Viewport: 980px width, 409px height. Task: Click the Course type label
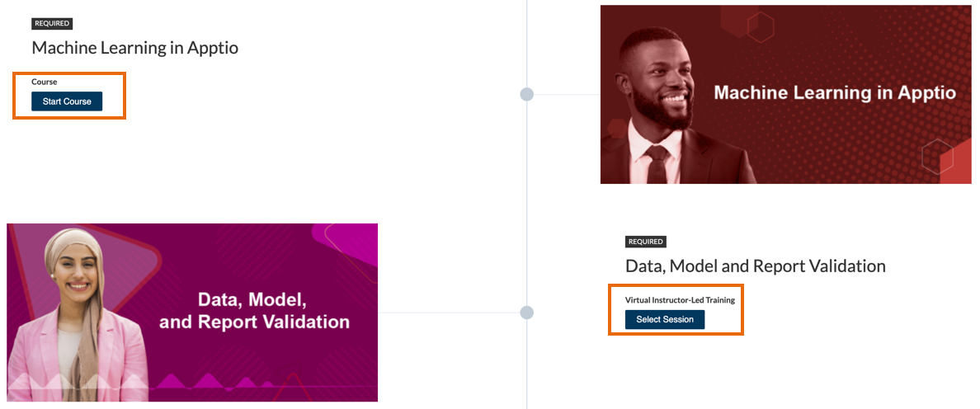click(x=45, y=82)
